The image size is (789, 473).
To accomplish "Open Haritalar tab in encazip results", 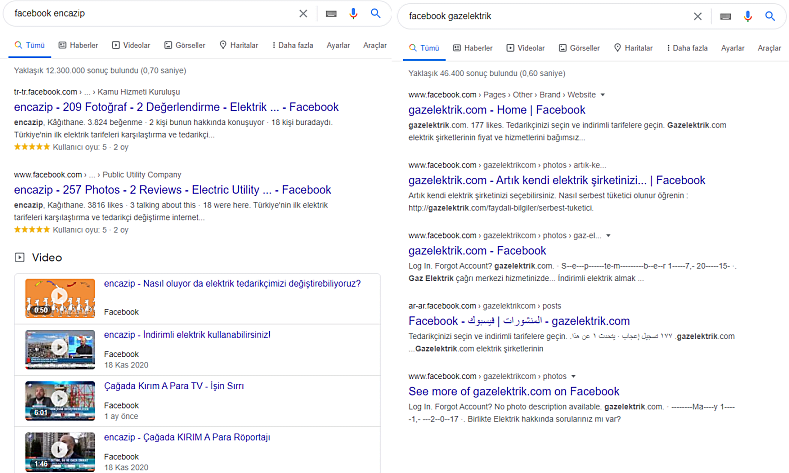I will point(239,45).
